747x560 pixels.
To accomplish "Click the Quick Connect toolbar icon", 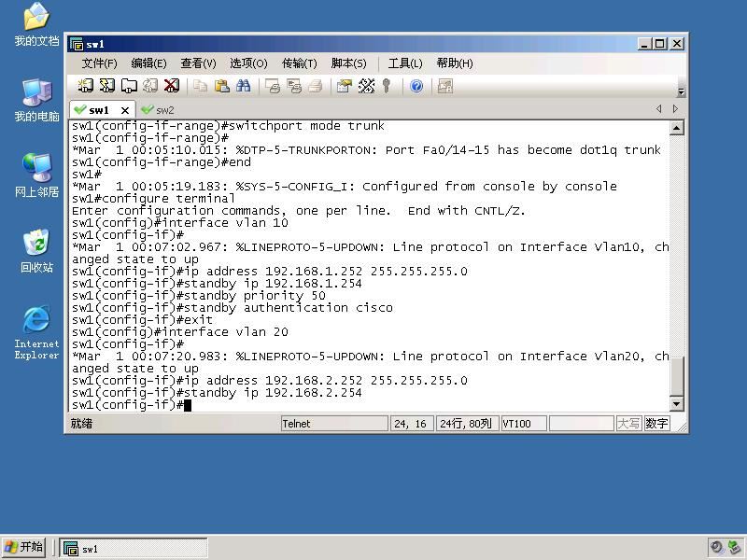I will [x=106, y=86].
